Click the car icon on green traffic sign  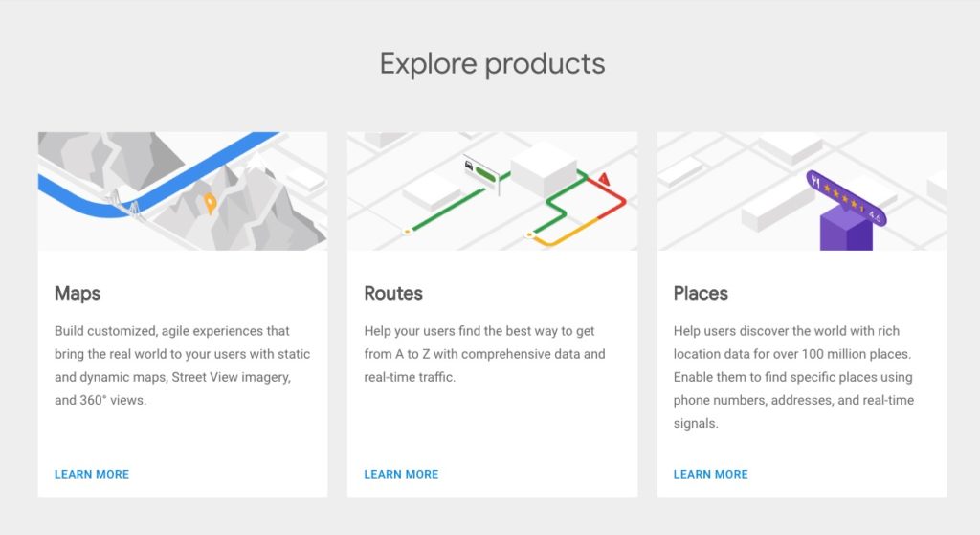tap(469, 165)
